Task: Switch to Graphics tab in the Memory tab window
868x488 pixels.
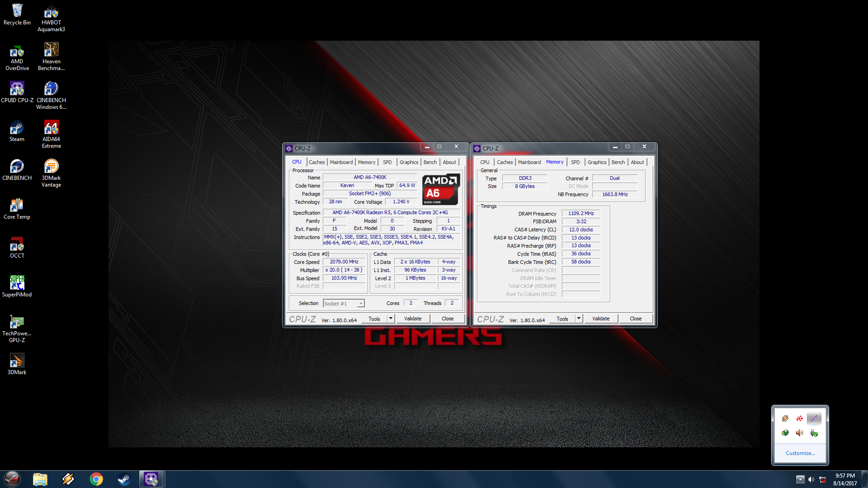Action: (597, 162)
